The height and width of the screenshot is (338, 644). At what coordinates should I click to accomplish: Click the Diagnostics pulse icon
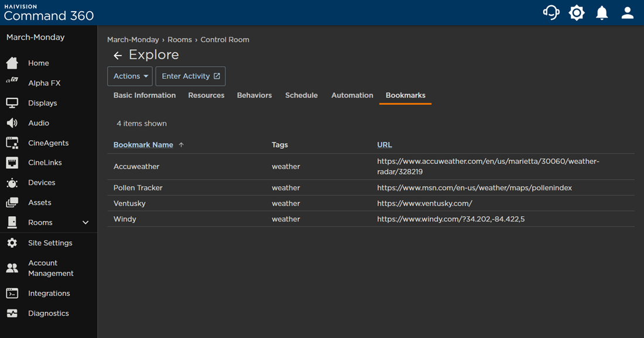(x=12, y=313)
